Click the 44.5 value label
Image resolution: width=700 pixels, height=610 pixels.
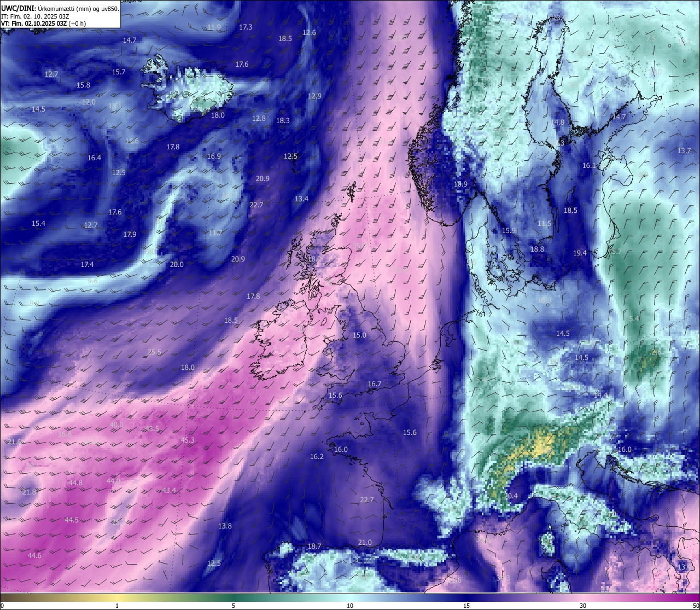72,520
